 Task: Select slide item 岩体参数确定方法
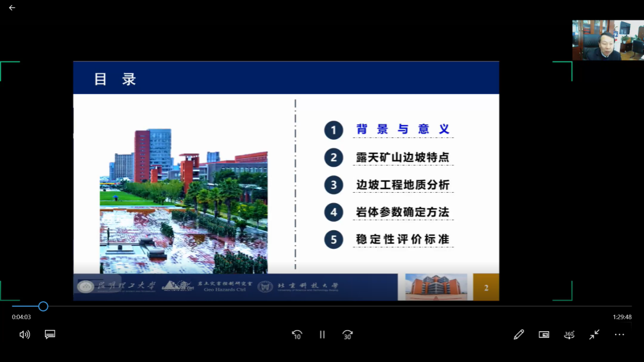pyautogui.click(x=402, y=212)
